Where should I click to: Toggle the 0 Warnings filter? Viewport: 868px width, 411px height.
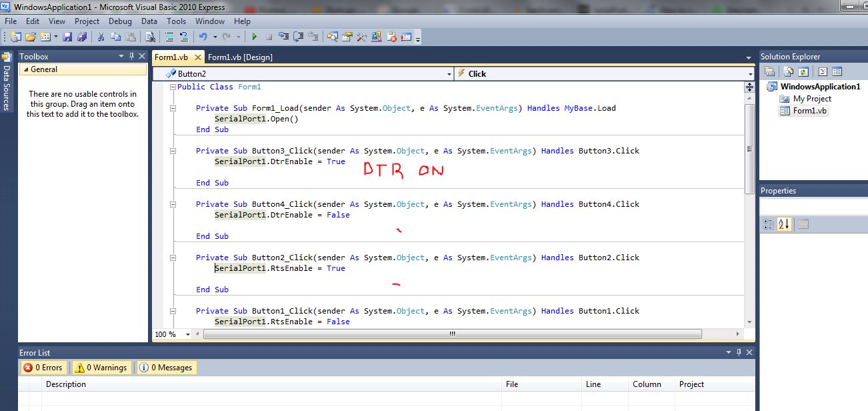pyautogui.click(x=101, y=368)
